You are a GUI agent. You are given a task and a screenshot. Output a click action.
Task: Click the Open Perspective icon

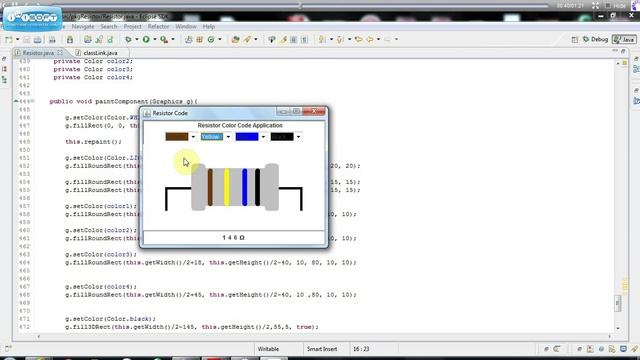575,40
